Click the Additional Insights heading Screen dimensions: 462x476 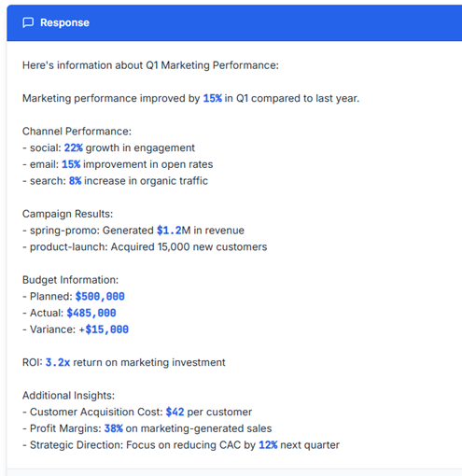pos(68,396)
